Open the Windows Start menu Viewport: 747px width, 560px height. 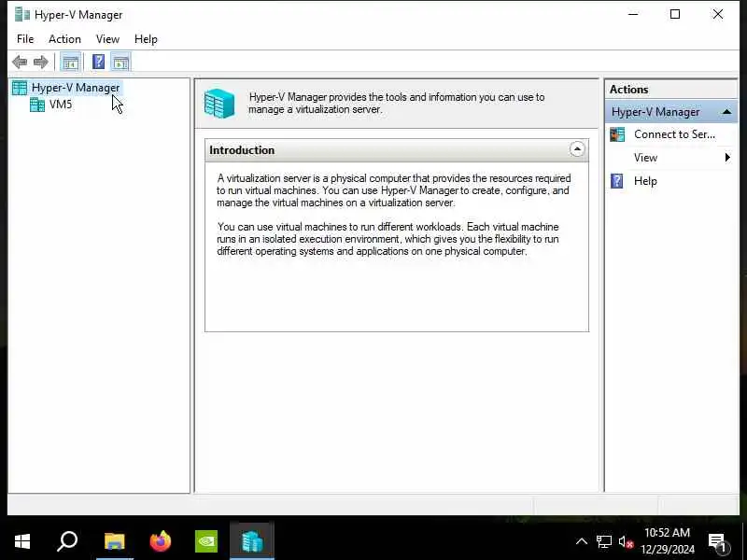point(22,541)
